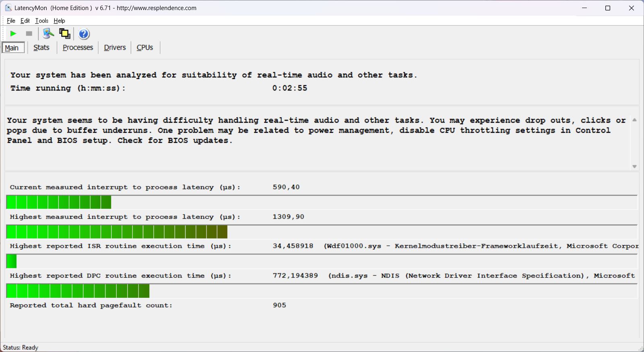
Task: Switch to the Drivers tab
Action: 115,47
